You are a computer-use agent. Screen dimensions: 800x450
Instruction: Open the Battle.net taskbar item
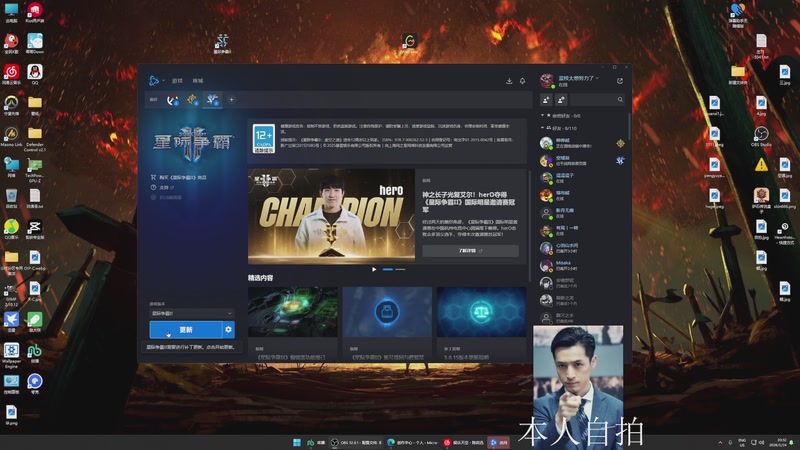[x=499, y=442]
